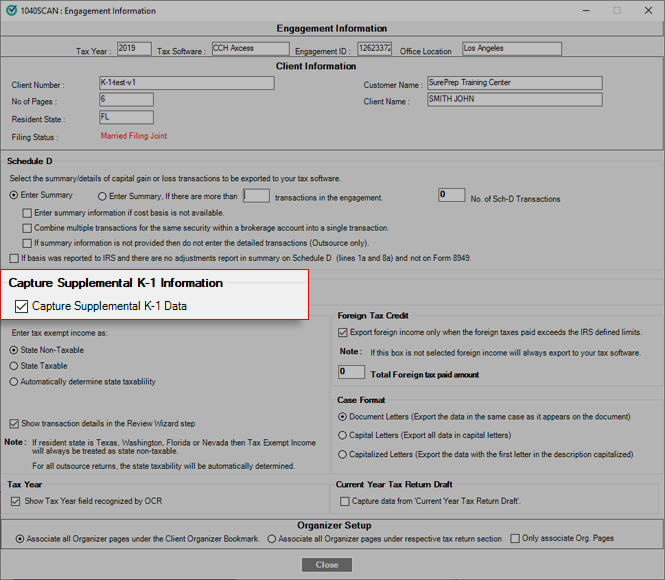The image size is (665, 580).
Task: Click the Office Location field showing Los Angeles
Action: (x=512, y=48)
